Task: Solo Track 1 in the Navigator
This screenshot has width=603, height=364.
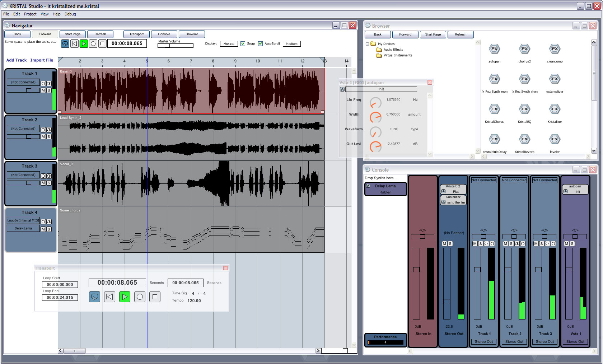Action: point(49,90)
